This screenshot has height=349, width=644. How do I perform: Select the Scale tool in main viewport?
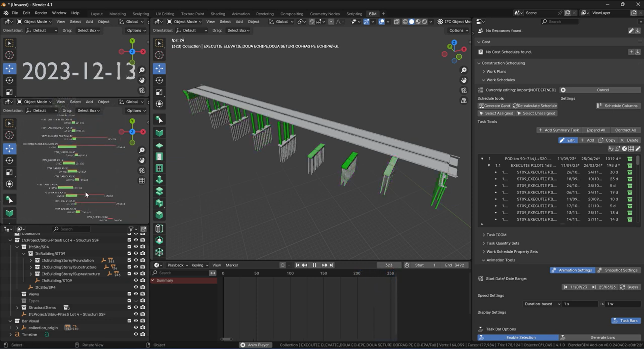click(x=159, y=92)
